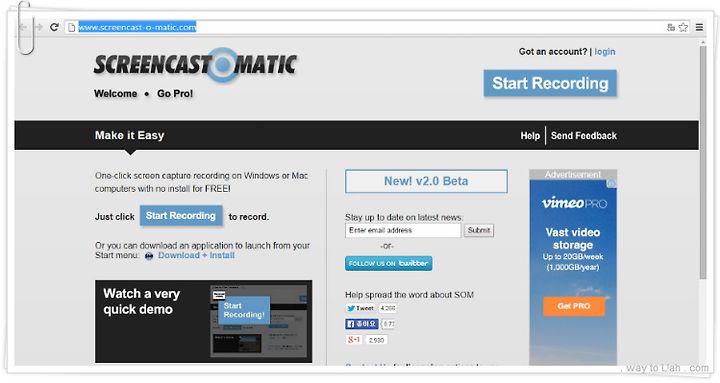Click the Screencast-O-Matic logo
720x383 pixels.
coord(196,65)
